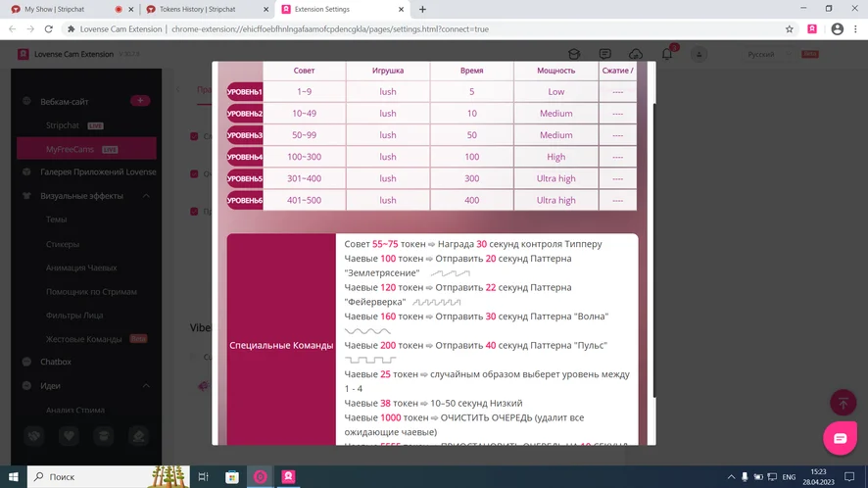Image resolution: width=868 pixels, height=488 pixels.
Task: Open the pink chat support bubble
Action: (x=840, y=438)
